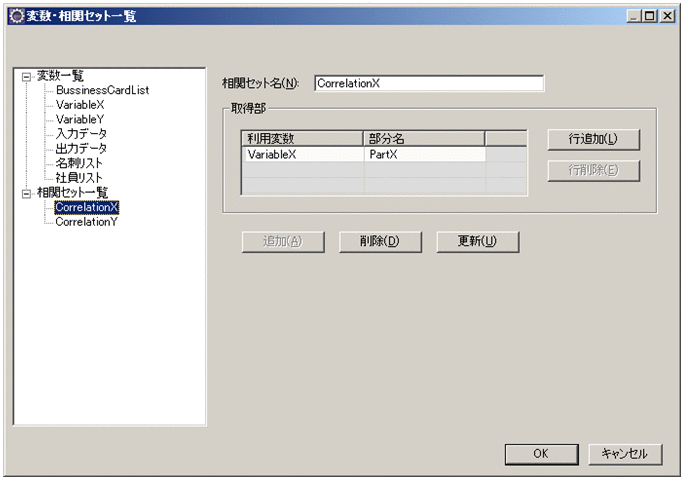This screenshot has width=685, height=481.
Task: Select the PartX table cell
Action: [425, 154]
